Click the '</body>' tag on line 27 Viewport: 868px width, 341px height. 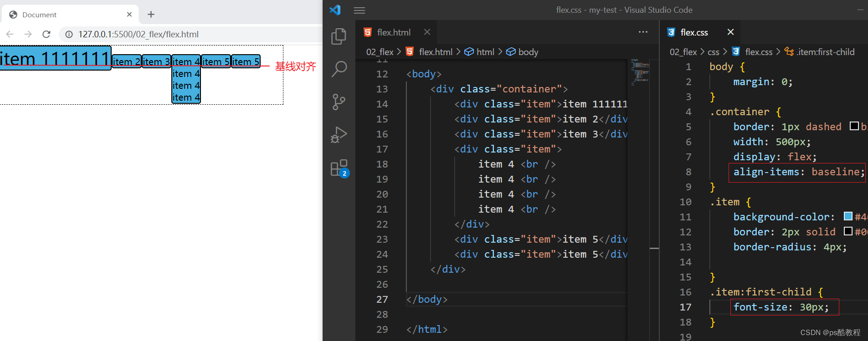[427, 299]
